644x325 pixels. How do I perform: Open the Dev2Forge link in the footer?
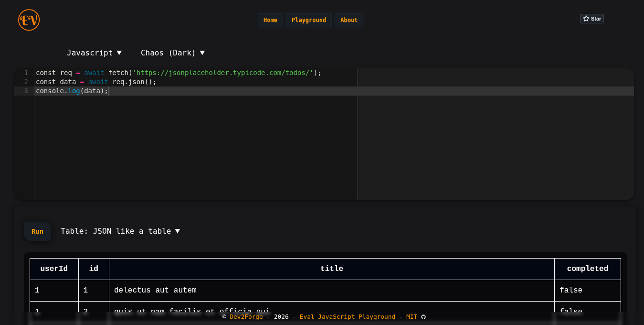[x=246, y=316]
